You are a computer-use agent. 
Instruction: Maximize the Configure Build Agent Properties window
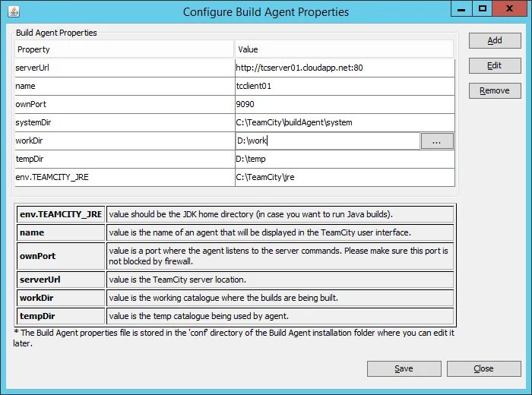482,9
